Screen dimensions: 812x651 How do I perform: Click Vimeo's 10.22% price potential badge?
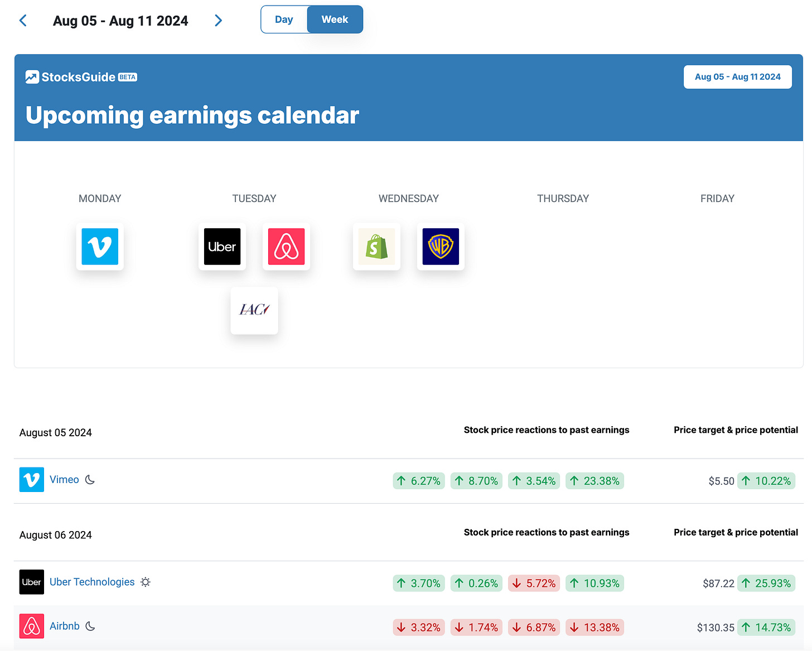click(x=766, y=481)
